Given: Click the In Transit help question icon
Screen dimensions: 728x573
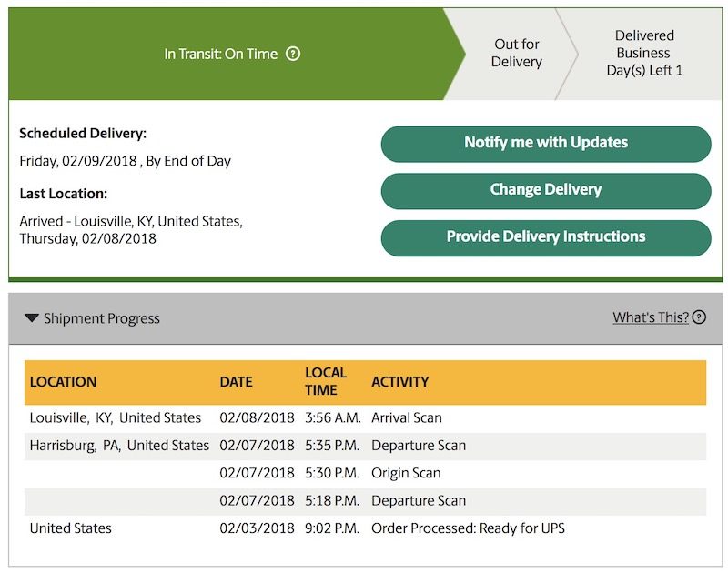Looking at the screenshot, I should [293, 54].
